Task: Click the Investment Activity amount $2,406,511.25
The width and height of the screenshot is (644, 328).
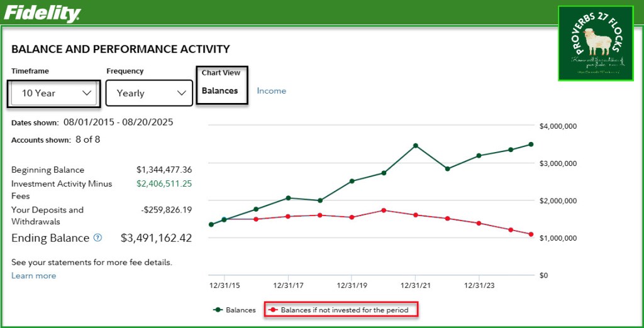Action: pos(164,183)
